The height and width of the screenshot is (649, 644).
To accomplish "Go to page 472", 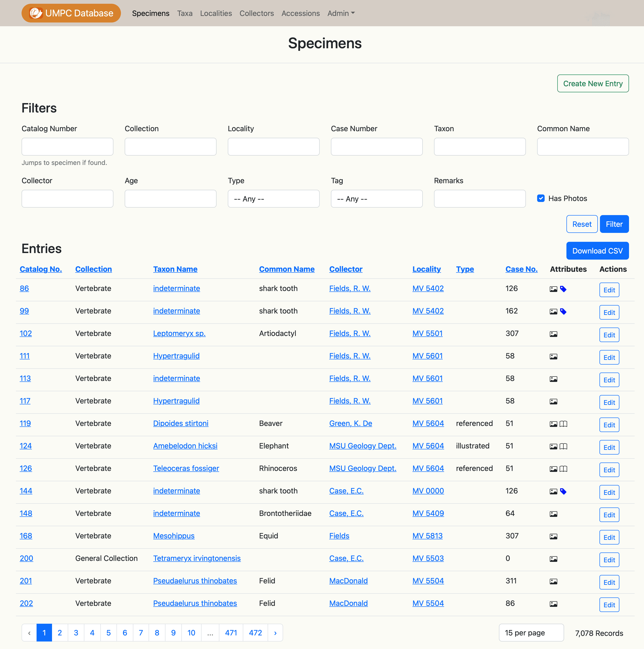I will point(255,633).
